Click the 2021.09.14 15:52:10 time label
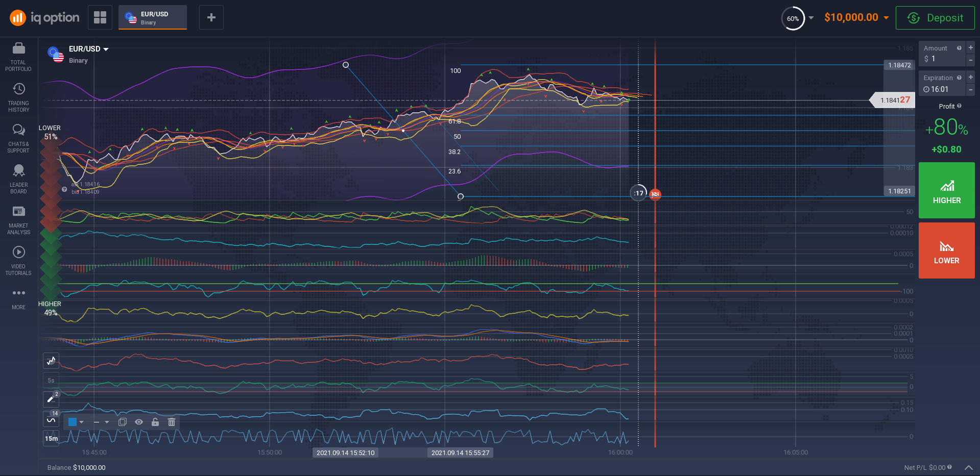Screen dimensions: 980x476 345,453
